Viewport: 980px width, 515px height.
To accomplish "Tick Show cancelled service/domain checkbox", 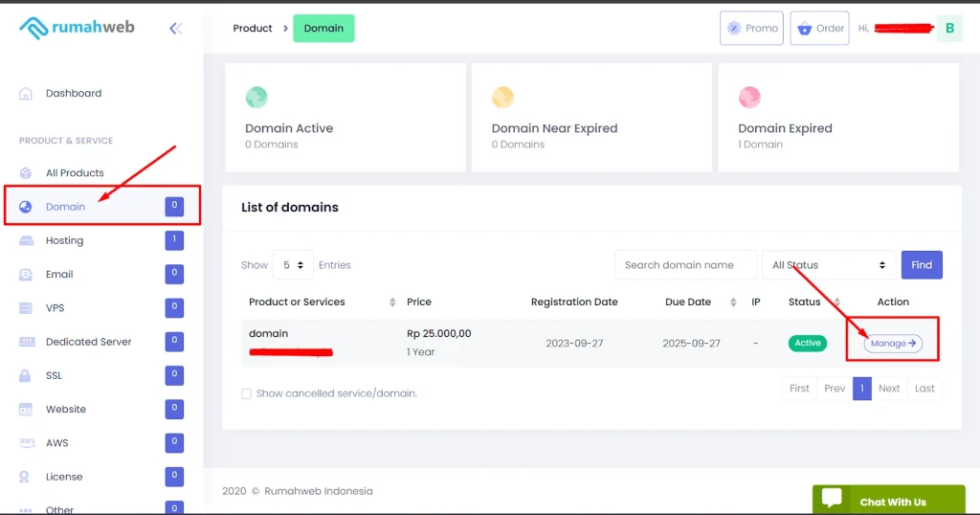I will [246, 393].
